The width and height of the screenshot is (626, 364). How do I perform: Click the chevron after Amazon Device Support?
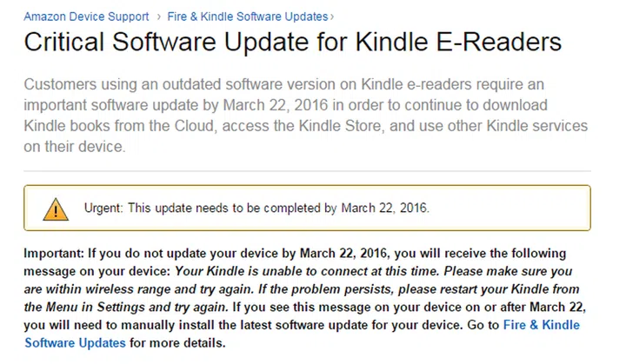tap(156, 16)
